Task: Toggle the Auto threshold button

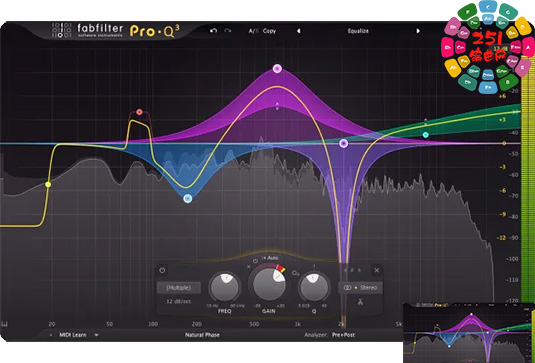Action: click(x=270, y=258)
